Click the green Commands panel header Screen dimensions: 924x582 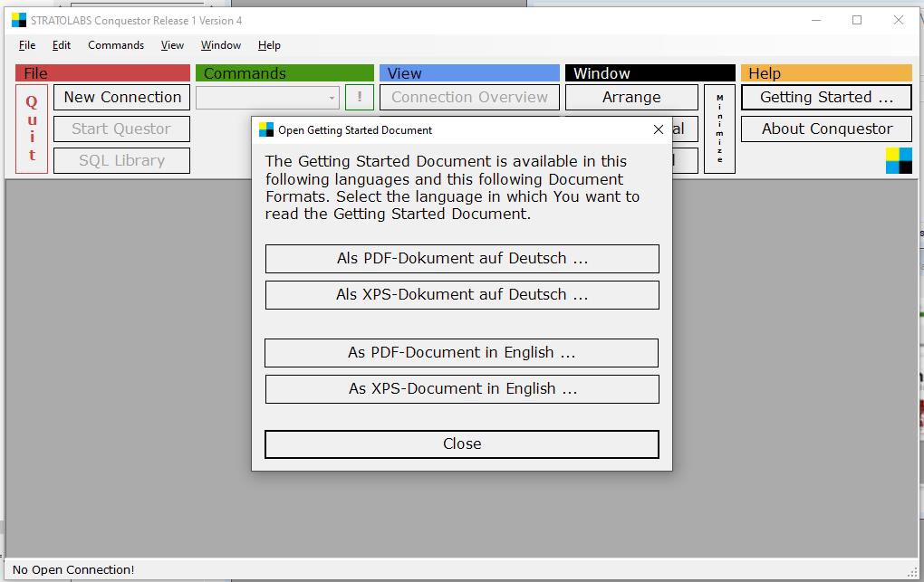(x=284, y=73)
